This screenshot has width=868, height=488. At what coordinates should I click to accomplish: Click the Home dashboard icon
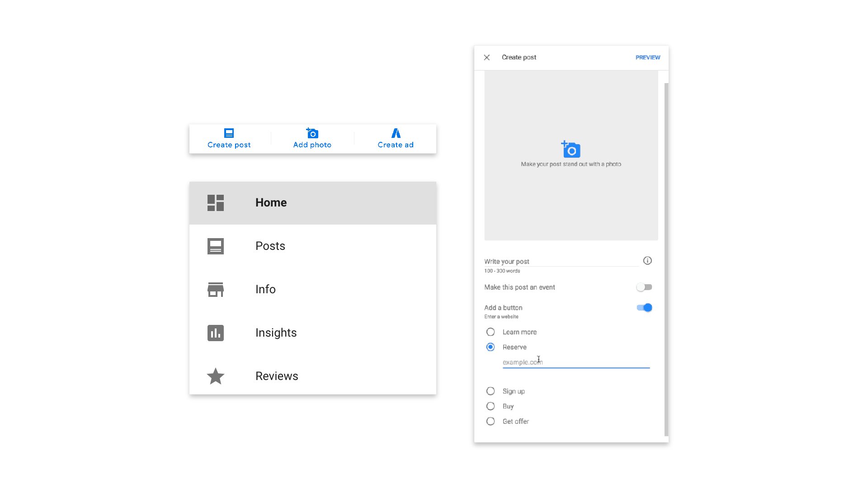216,203
